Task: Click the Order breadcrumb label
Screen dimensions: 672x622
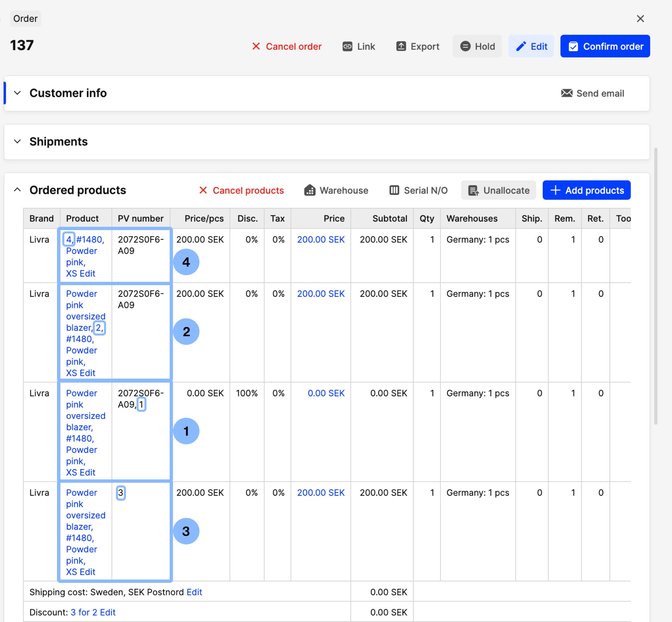Action: [25, 19]
